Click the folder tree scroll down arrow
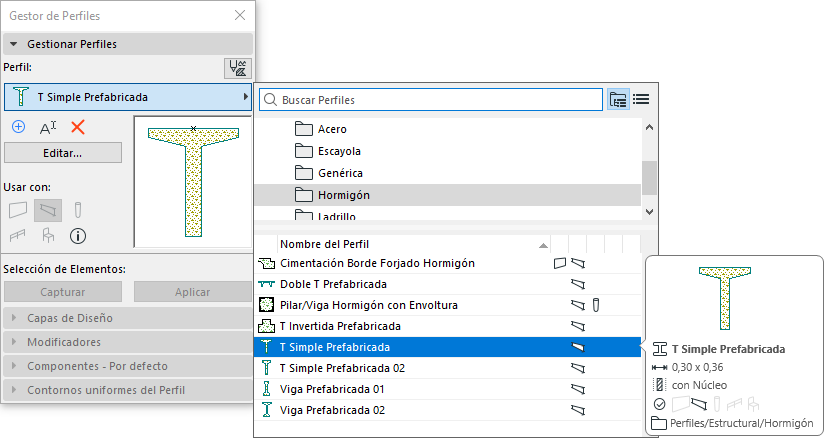827x440 pixels. pos(650,212)
